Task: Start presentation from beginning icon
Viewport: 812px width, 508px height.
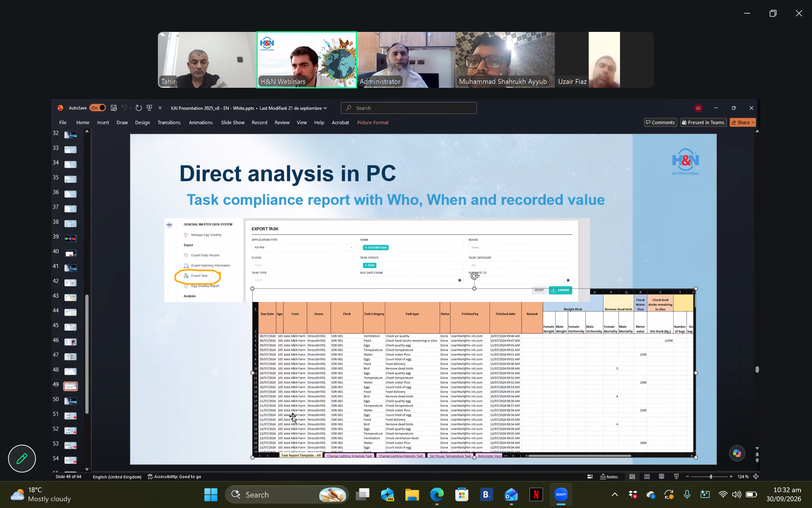Action: [150, 108]
